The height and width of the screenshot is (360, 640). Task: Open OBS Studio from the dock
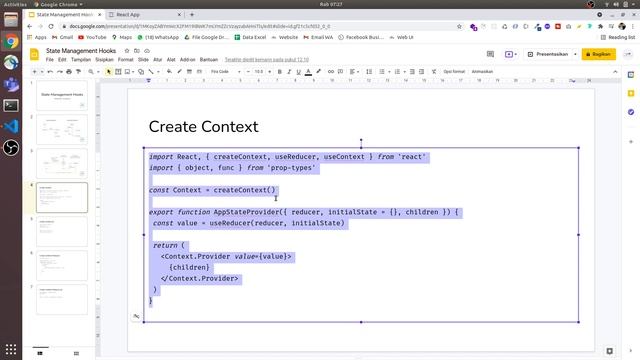click(x=11, y=148)
